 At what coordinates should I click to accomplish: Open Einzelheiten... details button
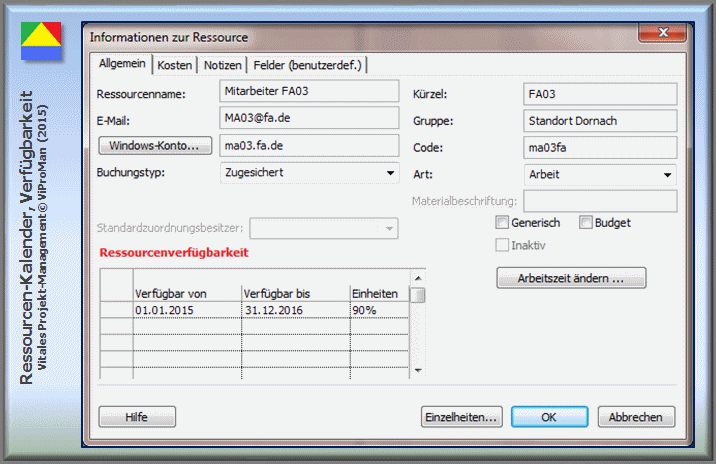tap(461, 416)
